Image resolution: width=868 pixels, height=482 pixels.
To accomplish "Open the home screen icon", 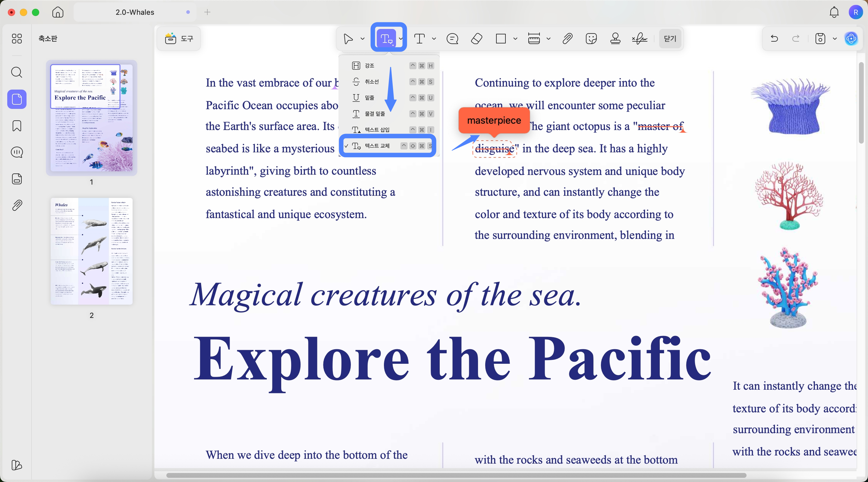I will tap(58, 12).
